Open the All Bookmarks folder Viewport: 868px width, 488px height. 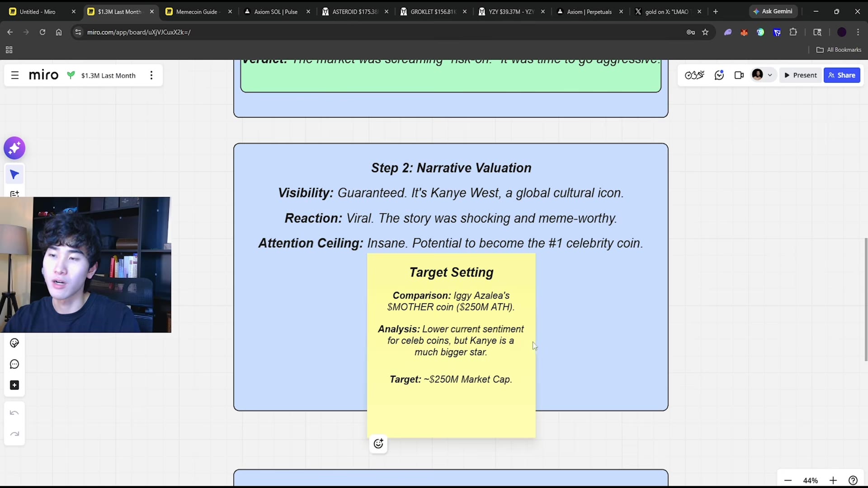pos(839,50)
